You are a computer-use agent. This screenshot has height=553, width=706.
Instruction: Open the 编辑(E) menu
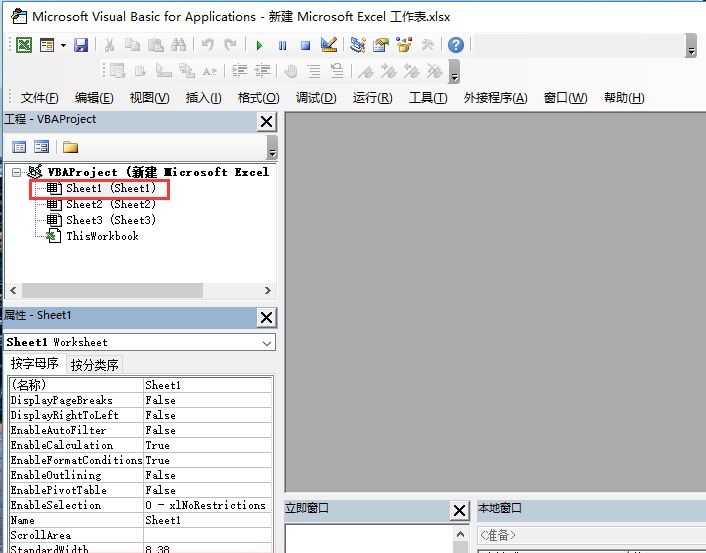click(94, 98)
